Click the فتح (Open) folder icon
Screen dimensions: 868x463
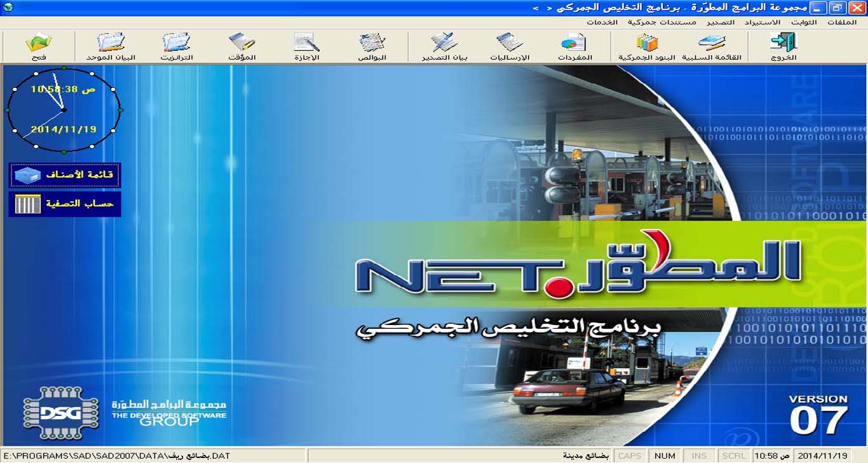coord(38,46)
